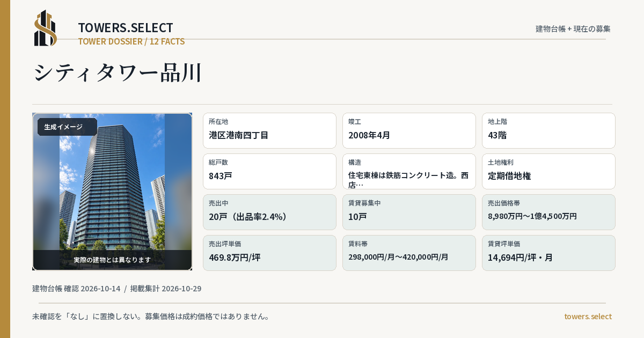Image resolution: width=644 pixels, height=338 pixels.
Task: Click the 売出価格帯 value 8,980万円〜1億4,500万円
Action: point(532,216)
